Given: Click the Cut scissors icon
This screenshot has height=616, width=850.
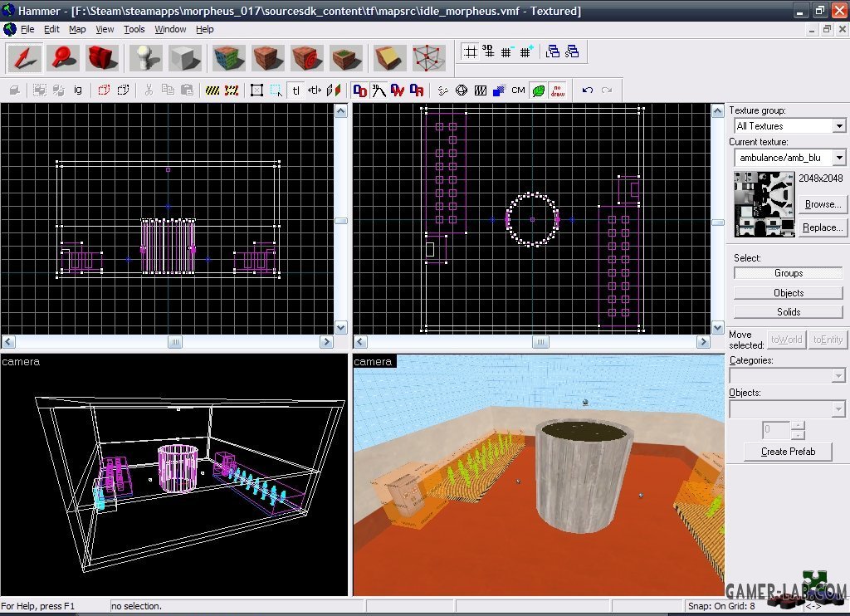Looking at the screenshot, I should pos(149,90).
